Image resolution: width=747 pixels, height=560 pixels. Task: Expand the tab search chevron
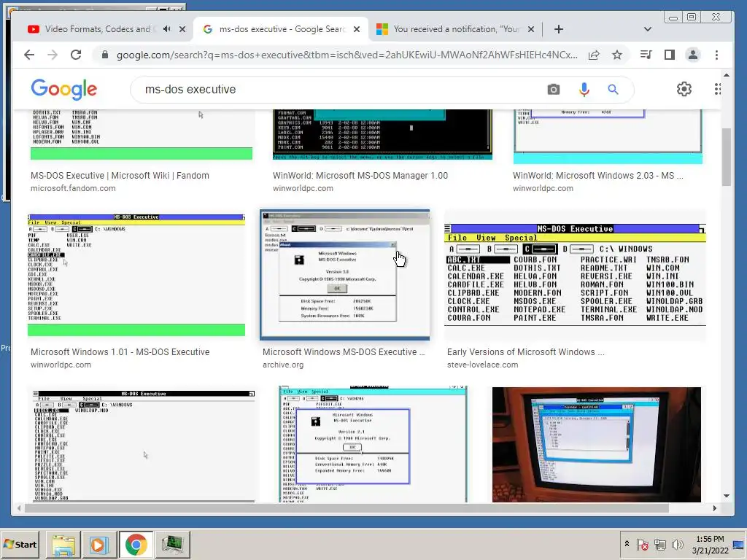[648, 29]
